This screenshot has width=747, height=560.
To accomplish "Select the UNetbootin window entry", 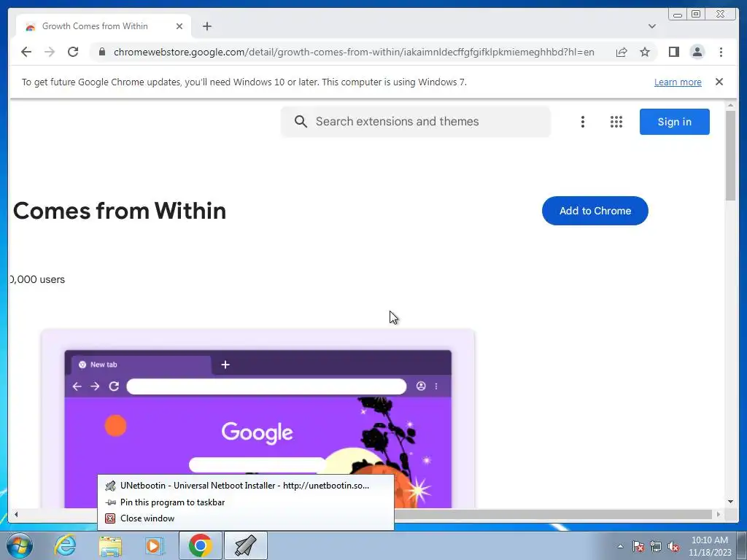I will pyautogui.click(x=245, y=486).
